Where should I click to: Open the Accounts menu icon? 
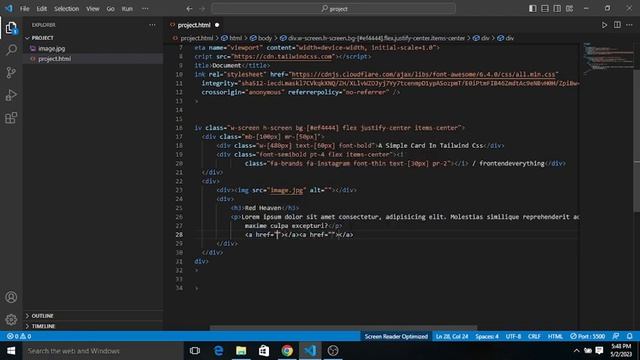[11, 297]
